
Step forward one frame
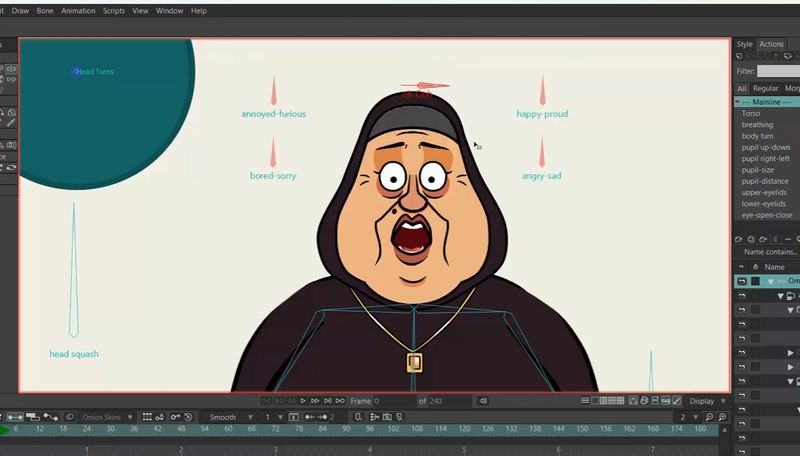(315, 401)
